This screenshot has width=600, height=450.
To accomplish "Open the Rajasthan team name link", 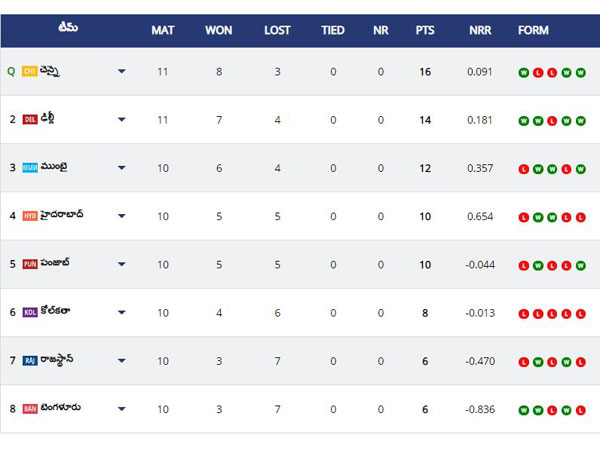I will click(x=60, y=360).
